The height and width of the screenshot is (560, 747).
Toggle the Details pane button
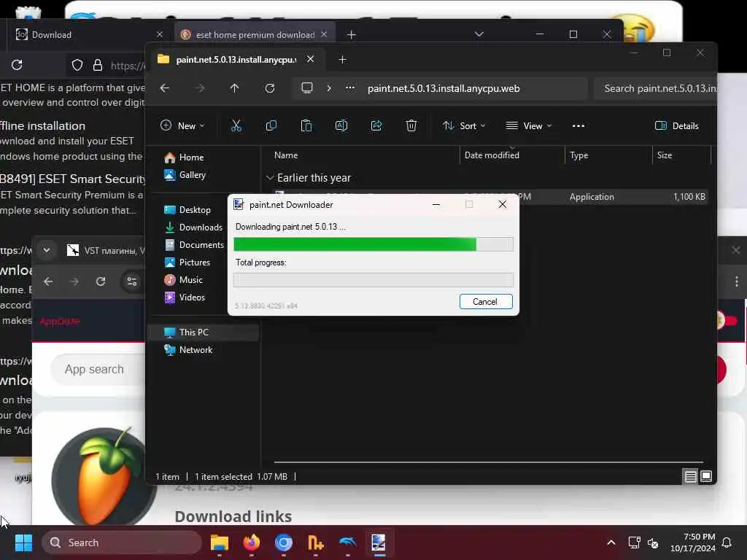point(676,125)
